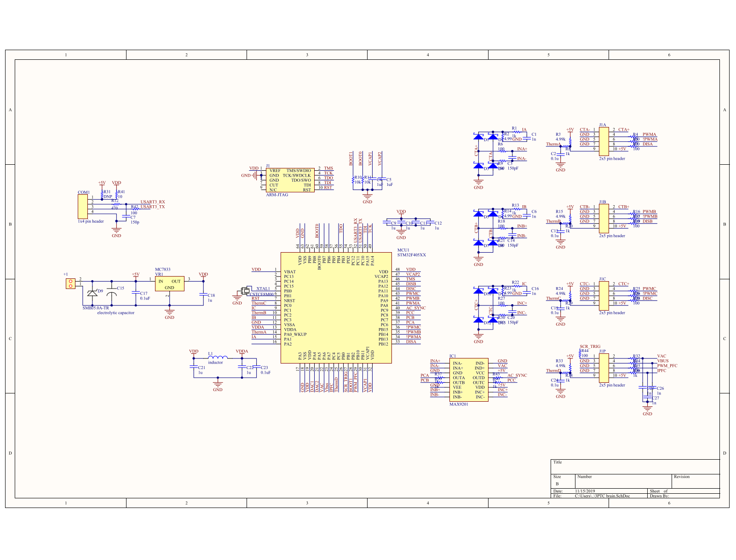Click the C17 0.1uF capacitor symbol
Viewport: 736px width, 560px height.
point(135,292)
